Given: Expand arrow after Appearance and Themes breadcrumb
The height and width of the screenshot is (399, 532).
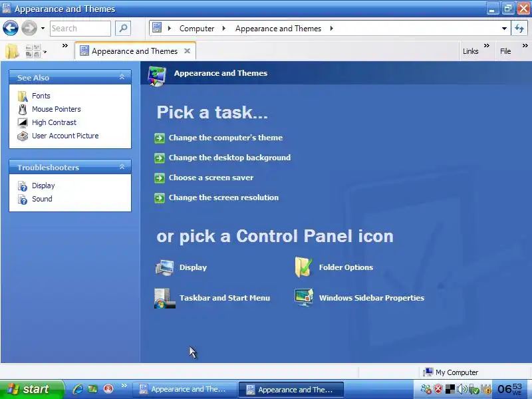Looking at the screenshot, I should tap(331, 28).
